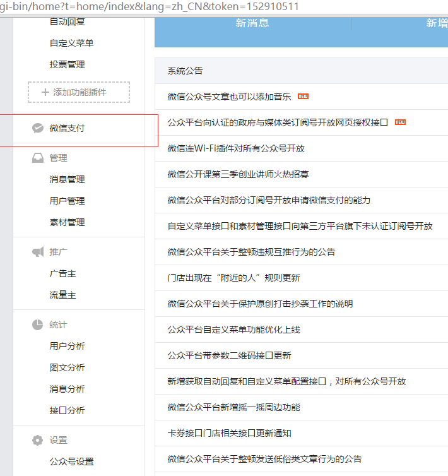Open 用户分析 statistics
The image size is (448, 476).
(x=67, y=346)
